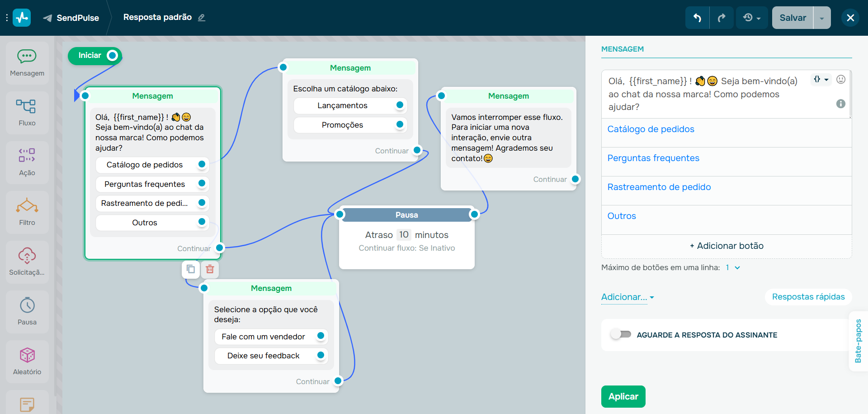Edit the Outros button in panel
868x414 pixels.
click(726, 219)
